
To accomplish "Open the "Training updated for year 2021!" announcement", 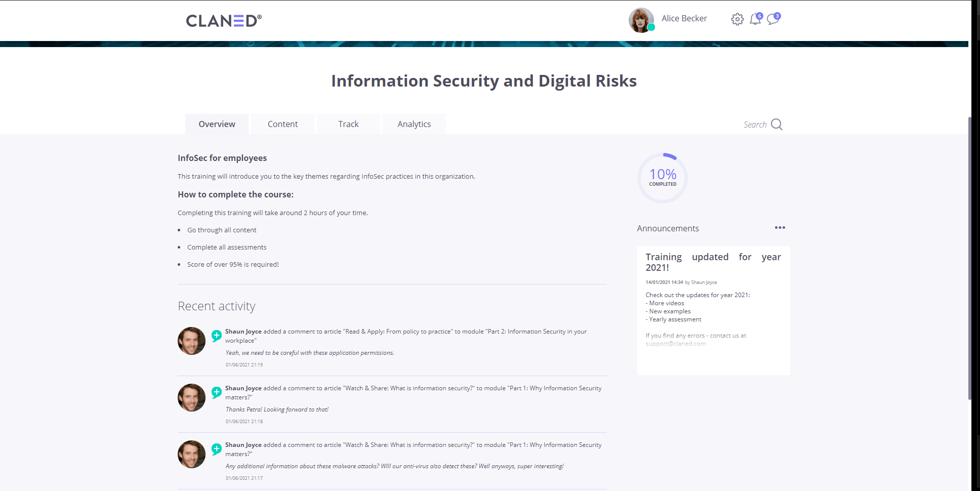I will (710, 262).
